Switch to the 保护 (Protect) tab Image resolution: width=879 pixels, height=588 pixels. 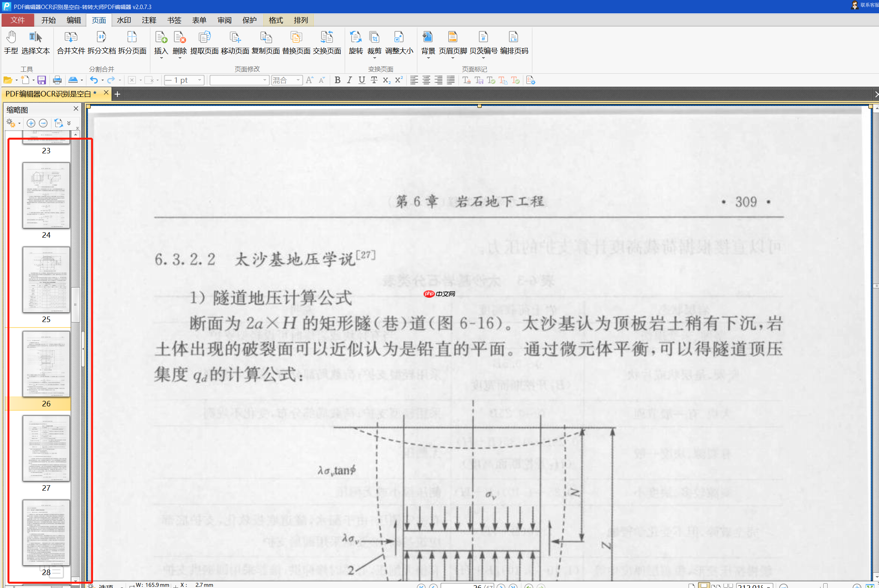click(250, 20)
